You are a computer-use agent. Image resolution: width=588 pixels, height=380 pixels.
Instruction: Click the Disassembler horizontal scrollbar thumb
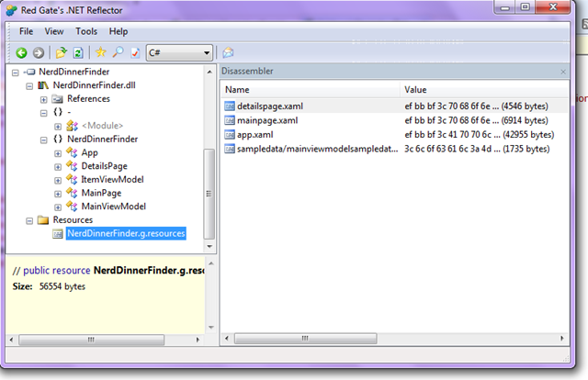[305, 339]
